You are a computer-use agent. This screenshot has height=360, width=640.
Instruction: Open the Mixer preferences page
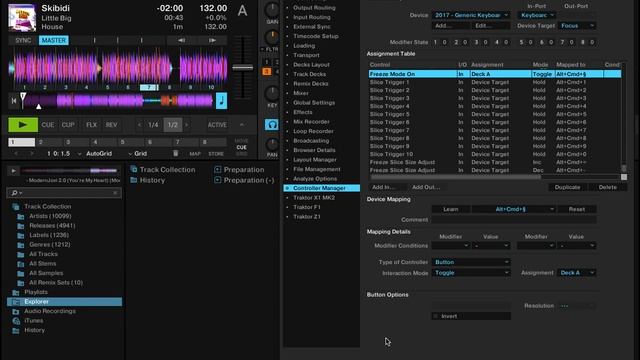[301, 93]
